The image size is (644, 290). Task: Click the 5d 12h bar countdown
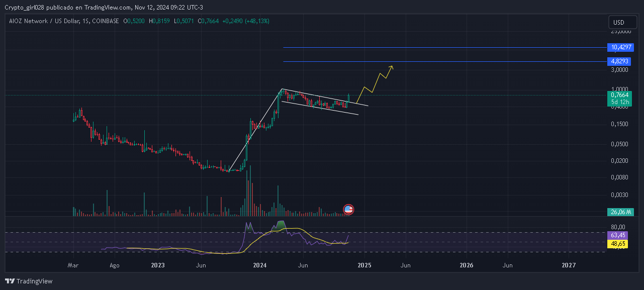pyautogui.click(x=619, y=102)
